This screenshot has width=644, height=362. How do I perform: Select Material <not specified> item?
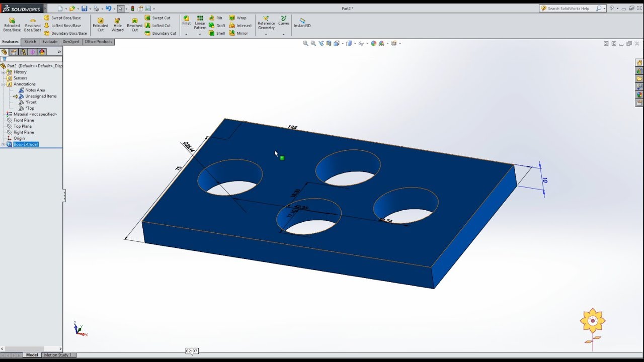pyautogui.click(x=35, y=115)
